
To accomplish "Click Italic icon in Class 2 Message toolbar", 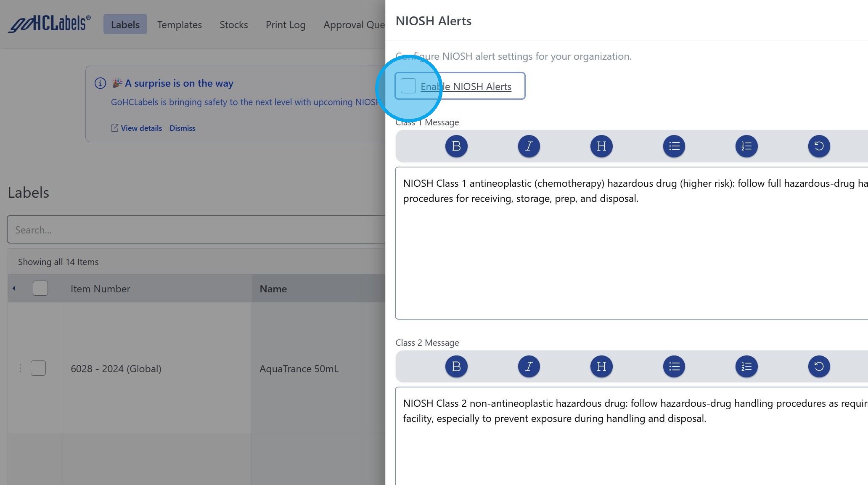I will point(529,366).
